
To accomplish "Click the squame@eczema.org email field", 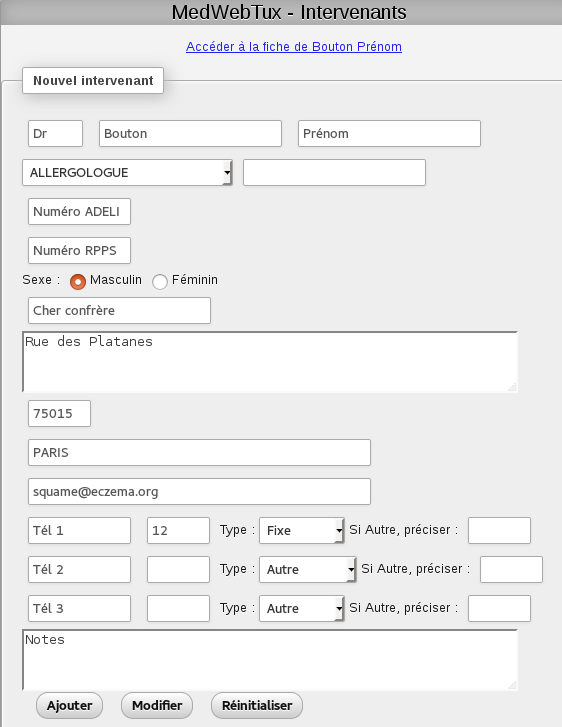I will [199, 491].
